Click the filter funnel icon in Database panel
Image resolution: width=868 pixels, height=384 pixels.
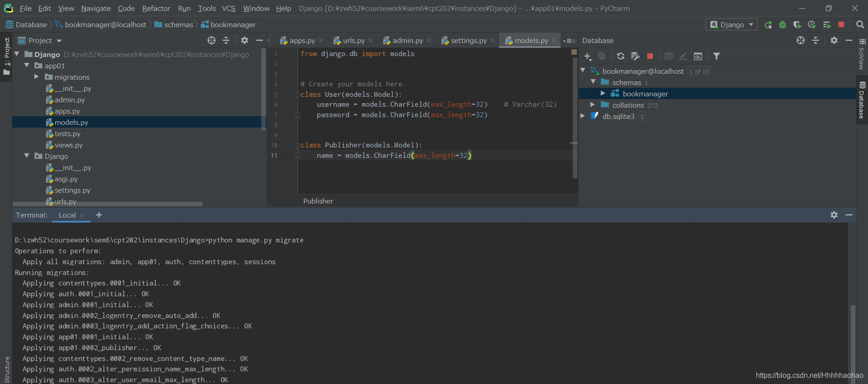click(717, 56)
